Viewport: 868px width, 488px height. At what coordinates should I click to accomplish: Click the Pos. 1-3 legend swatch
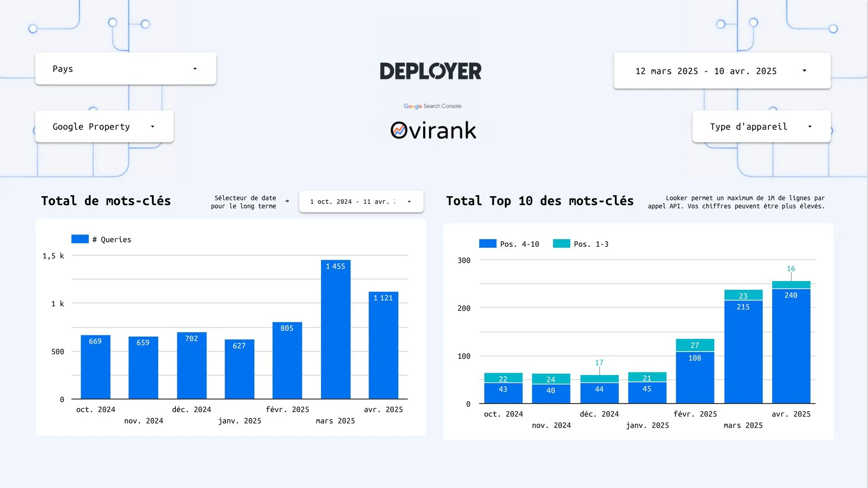coord(561,244)
